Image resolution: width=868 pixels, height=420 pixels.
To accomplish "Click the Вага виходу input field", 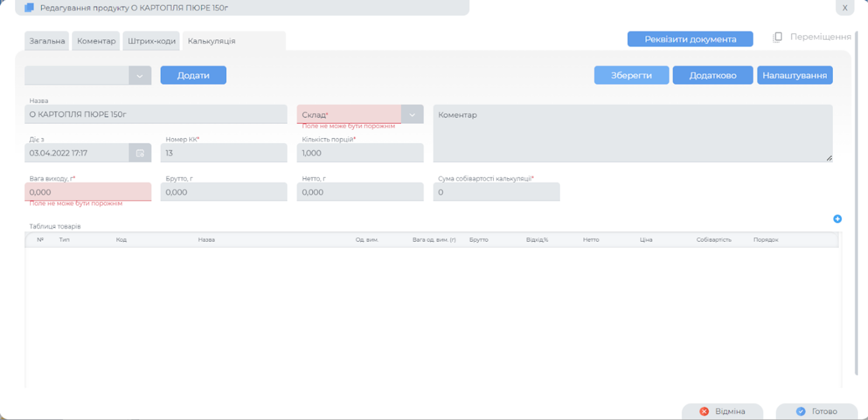I will point(87,192).
